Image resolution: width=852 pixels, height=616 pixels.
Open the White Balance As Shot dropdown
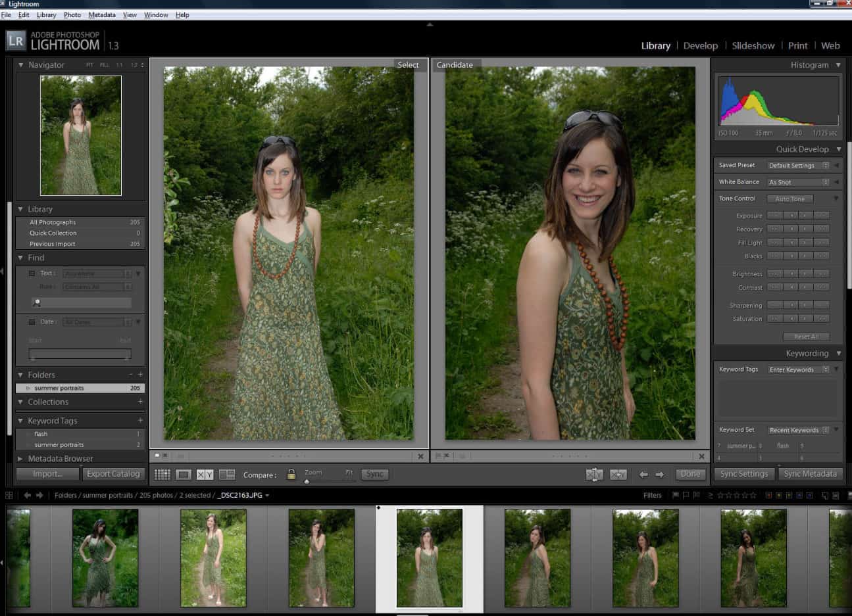(x=798, y=182)
